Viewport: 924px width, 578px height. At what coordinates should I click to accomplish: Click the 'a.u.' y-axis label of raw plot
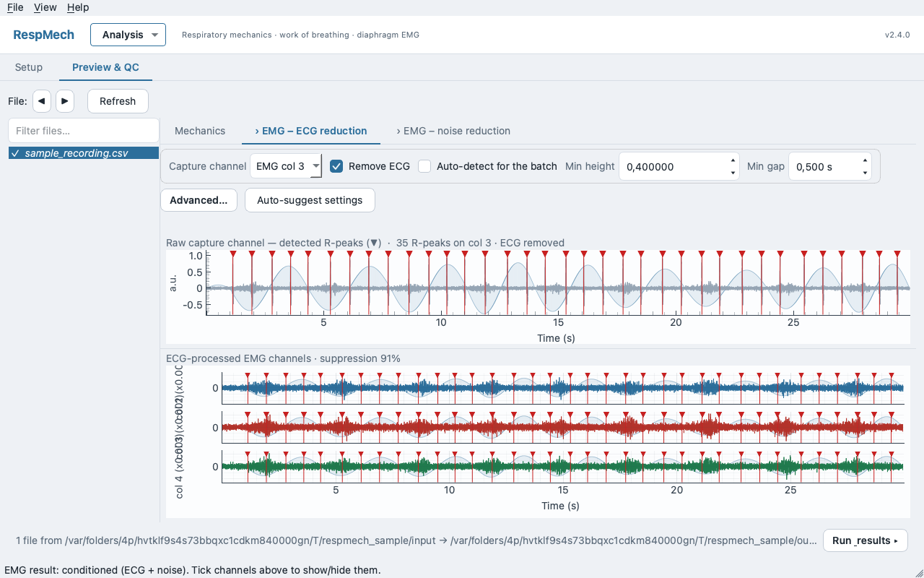[x=173, y=282]
